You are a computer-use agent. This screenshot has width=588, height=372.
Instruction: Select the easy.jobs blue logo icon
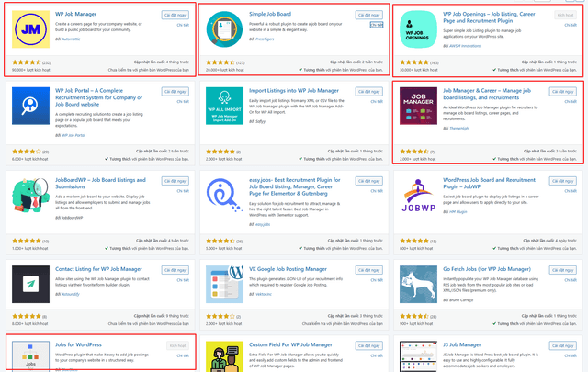[x=224, y=196]
